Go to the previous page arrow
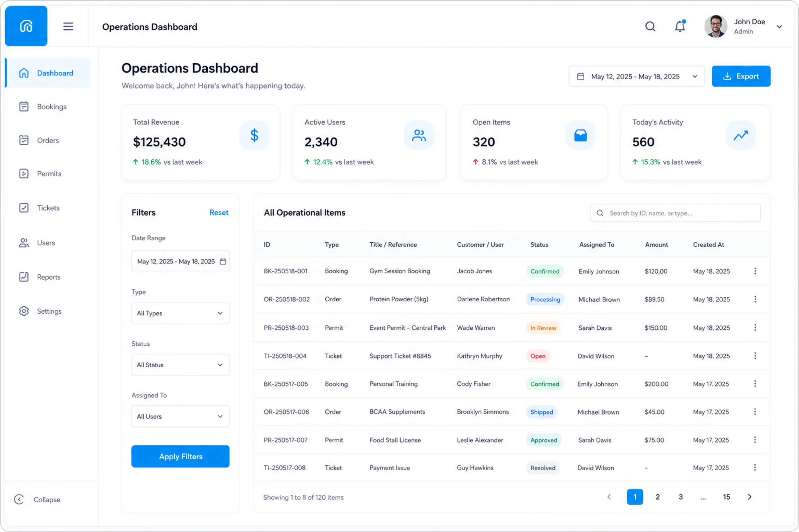The height and width of the screenshot is (532, 799). (609, 497)
